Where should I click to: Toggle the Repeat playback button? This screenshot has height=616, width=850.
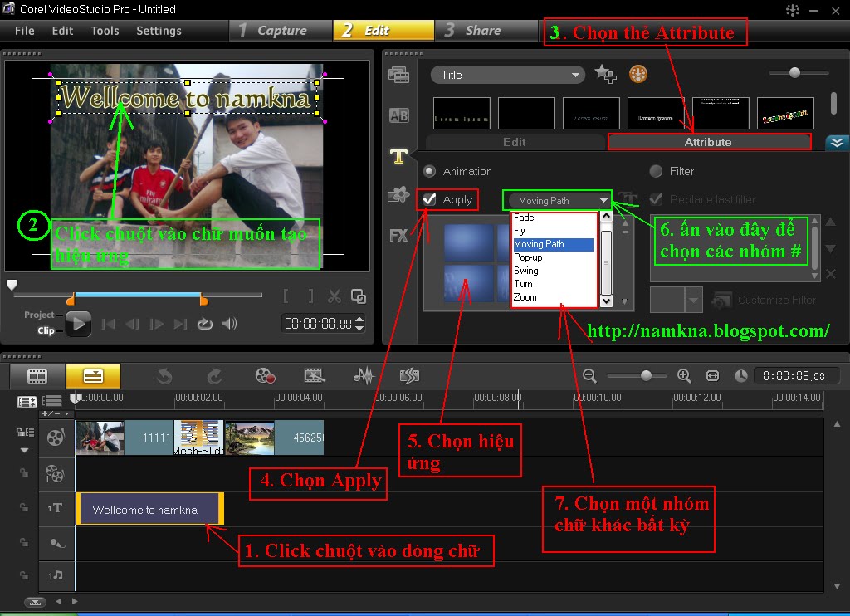pos(204,324)
